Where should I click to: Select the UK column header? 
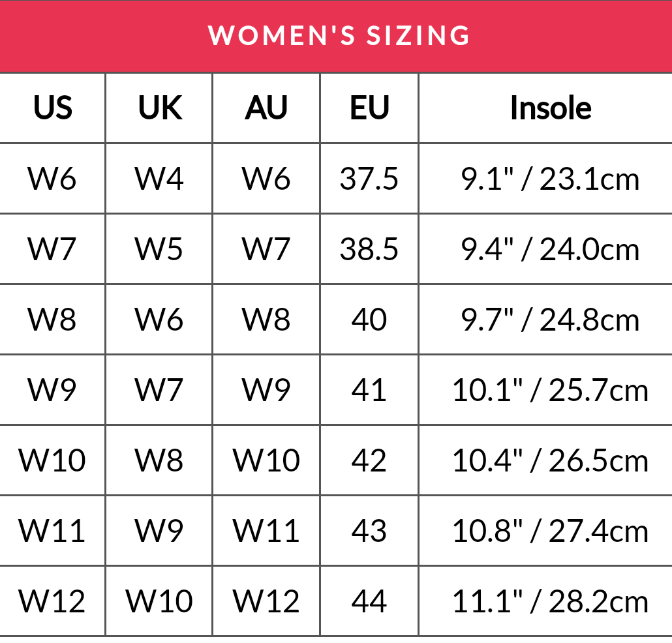pos(159,108)
